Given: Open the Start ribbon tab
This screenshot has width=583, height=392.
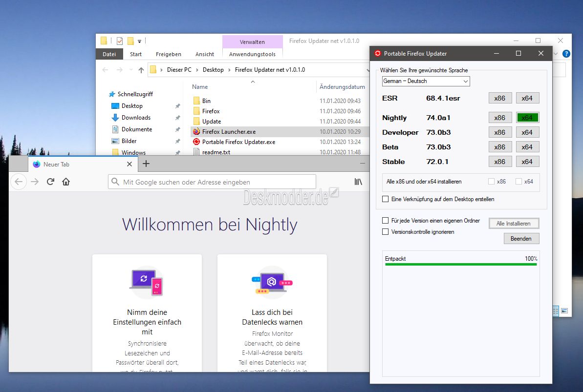Looking at the screenshot, I should click(136, 54).
